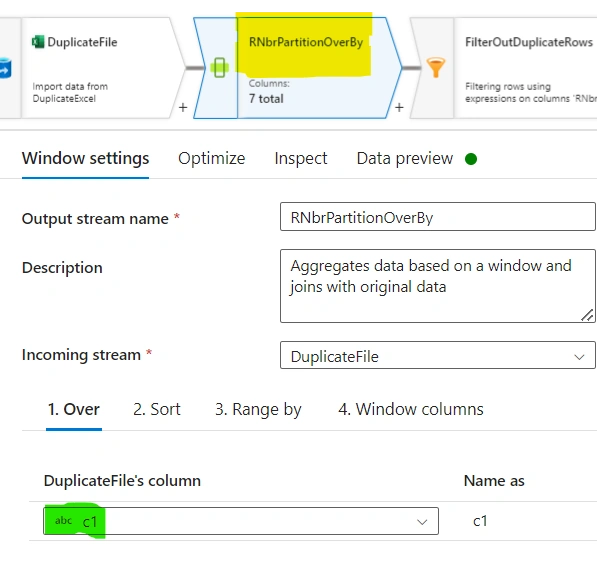Go to the 2. Sort step tab
This screenshot has height=565, width=597.
(x=157, y=410)
